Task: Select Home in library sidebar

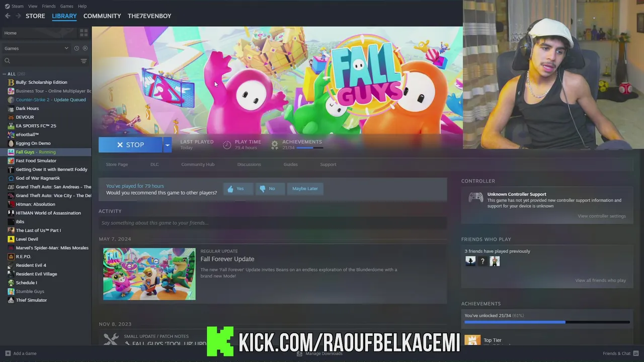Action: click(10, 33)
